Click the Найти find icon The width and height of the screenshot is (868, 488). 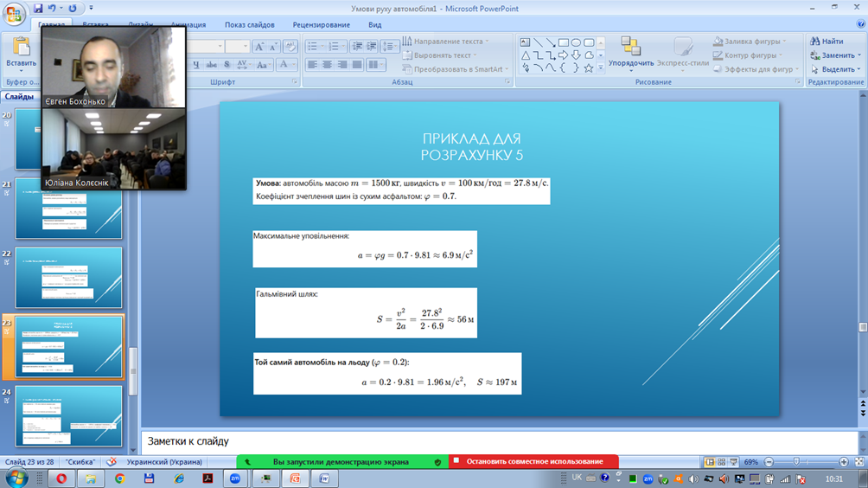pyautogui.click(x=815, y=42)
